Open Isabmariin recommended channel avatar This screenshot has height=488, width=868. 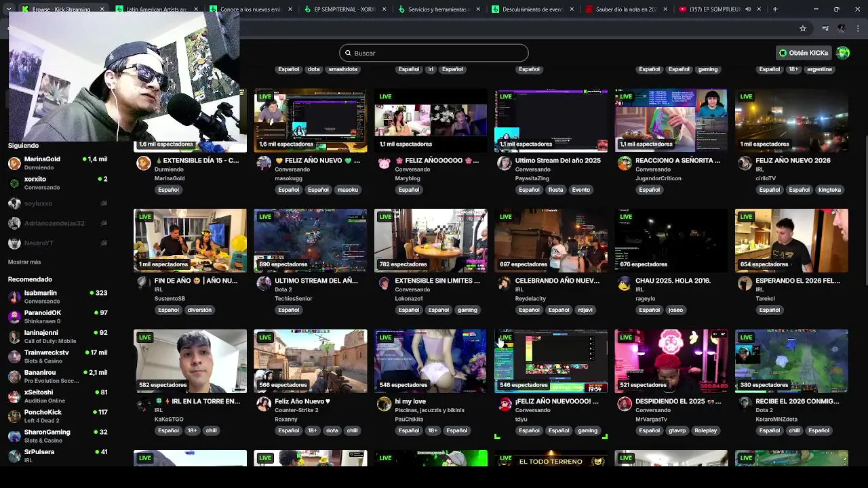(x=14, y=297)
